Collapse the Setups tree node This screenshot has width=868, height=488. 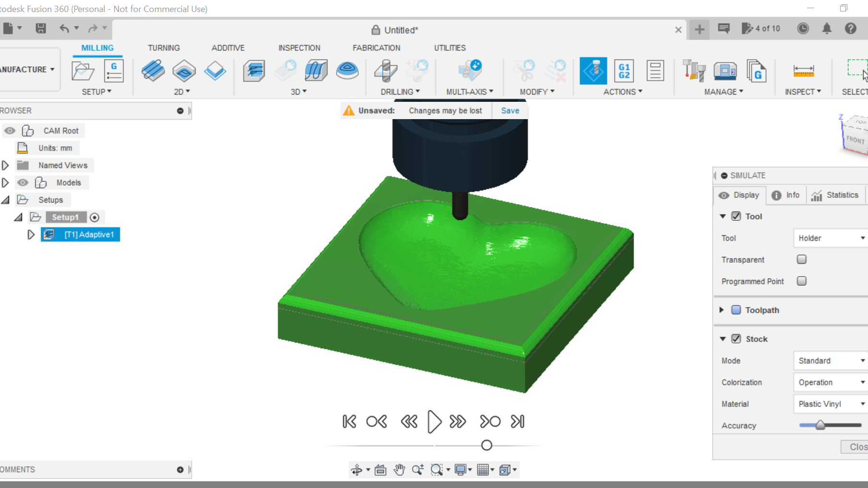click(5, 200)
